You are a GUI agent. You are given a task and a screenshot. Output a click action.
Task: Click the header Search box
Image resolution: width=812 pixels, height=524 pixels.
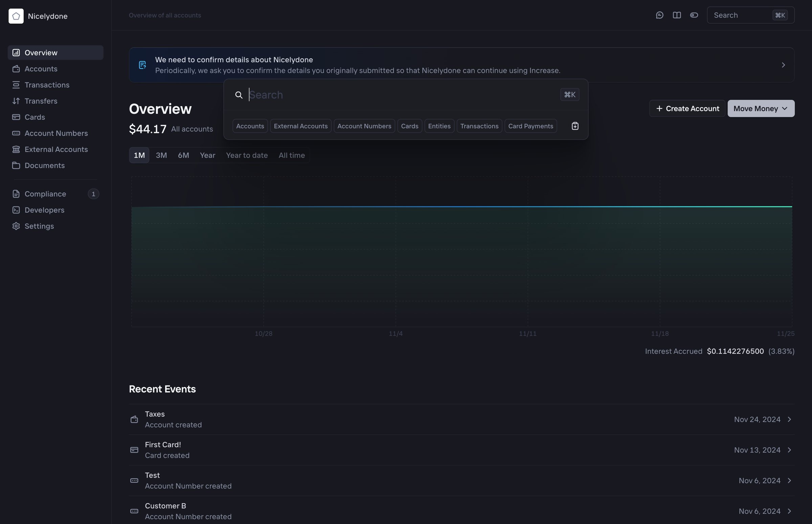click(750, 15)
